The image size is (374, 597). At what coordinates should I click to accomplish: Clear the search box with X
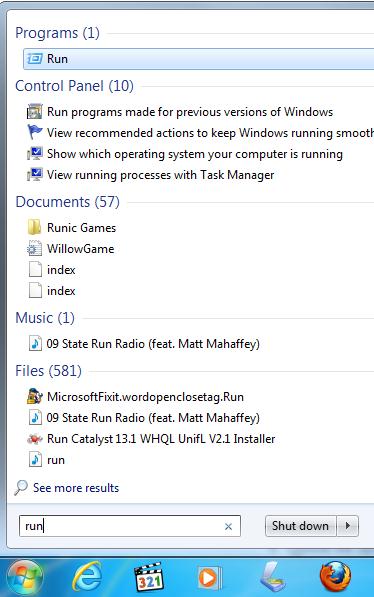point(229,526)
